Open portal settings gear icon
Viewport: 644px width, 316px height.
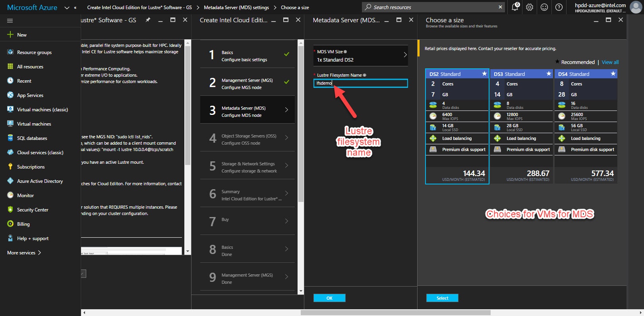[530, 7]
